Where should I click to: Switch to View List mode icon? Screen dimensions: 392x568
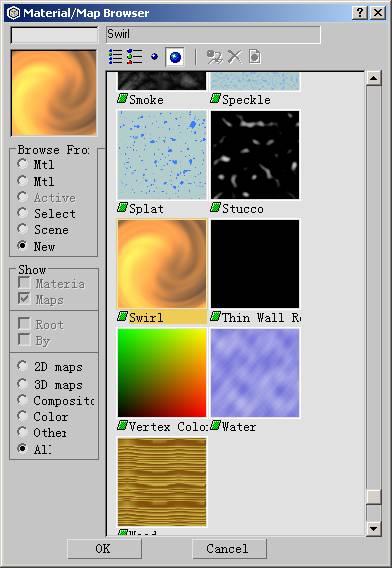click(x=116, y=57)
